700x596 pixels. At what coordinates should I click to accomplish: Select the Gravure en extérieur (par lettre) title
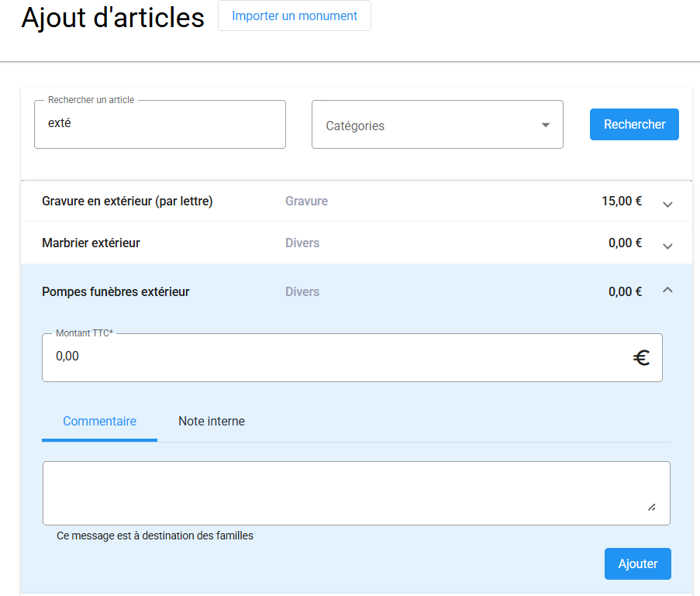point(127,202)
